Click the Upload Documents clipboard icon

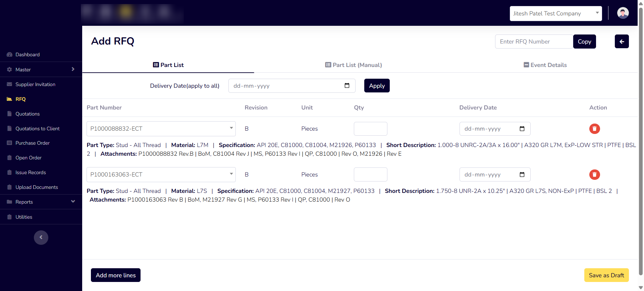coord(9,187)
